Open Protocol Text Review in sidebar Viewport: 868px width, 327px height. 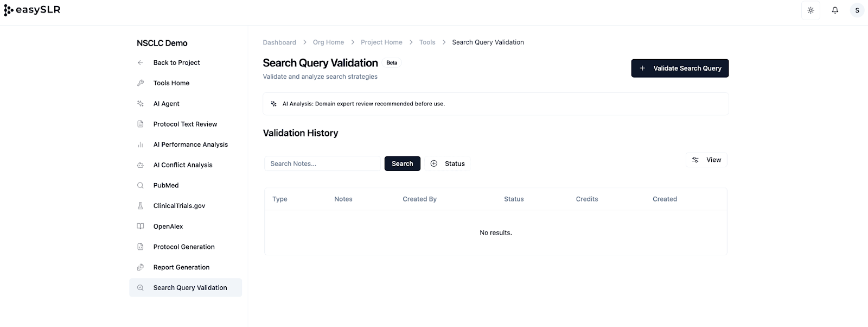tap(185, 124)
